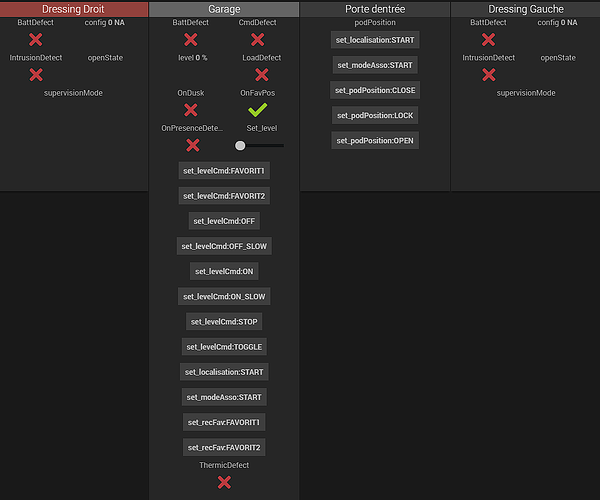The width and height of the screenshot is (600, 500).
Task: Open the Dressing Gauche header
Action: [525, 9]
